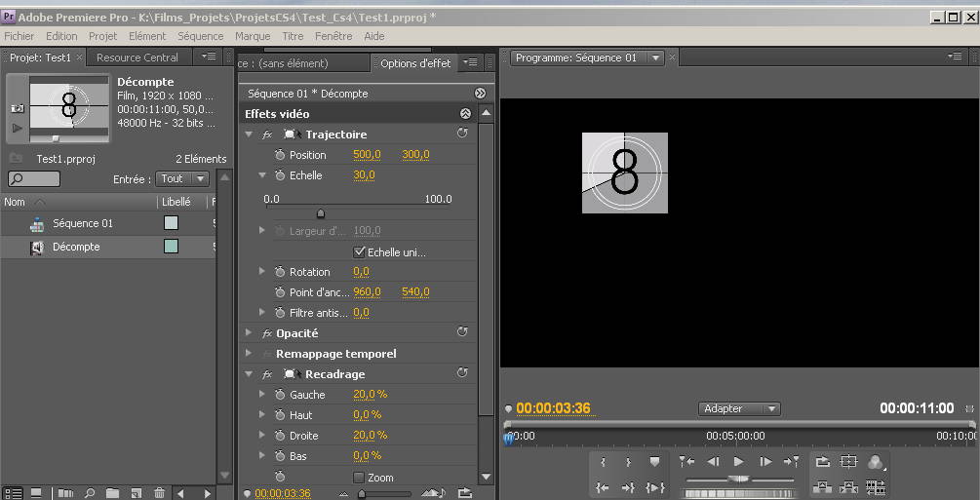Click the Position value 500,0
Screen dimensions: 980x500
point(367,154)
